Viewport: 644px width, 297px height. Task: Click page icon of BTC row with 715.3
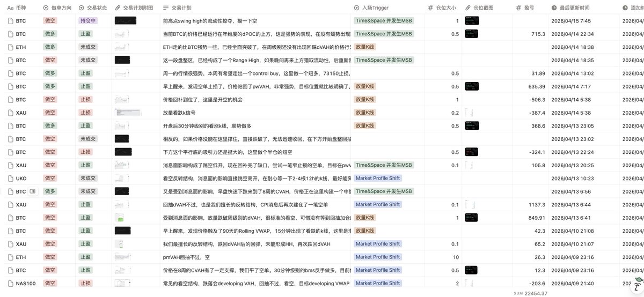pos(10,34)
